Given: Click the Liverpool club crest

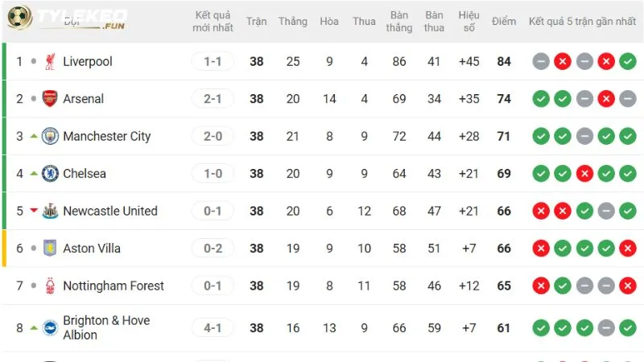Looking at the screenshot, I should click(x=50, y=62).
